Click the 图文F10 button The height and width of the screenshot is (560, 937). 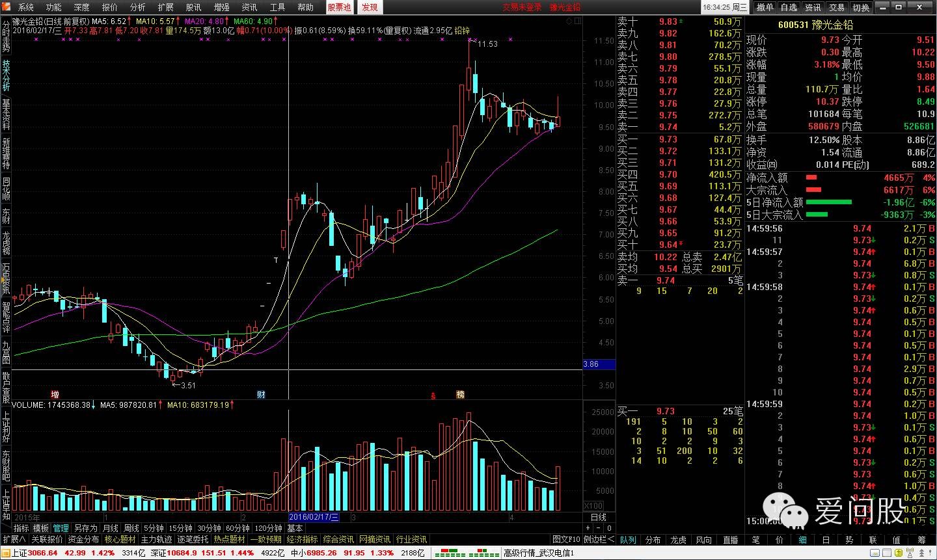(566, 539)
